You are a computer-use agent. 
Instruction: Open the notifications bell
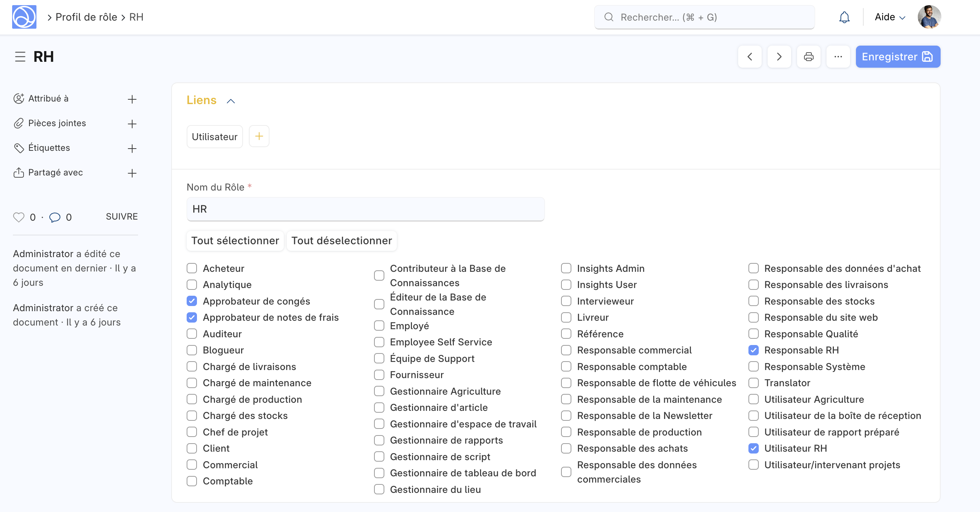coord(844,17)
